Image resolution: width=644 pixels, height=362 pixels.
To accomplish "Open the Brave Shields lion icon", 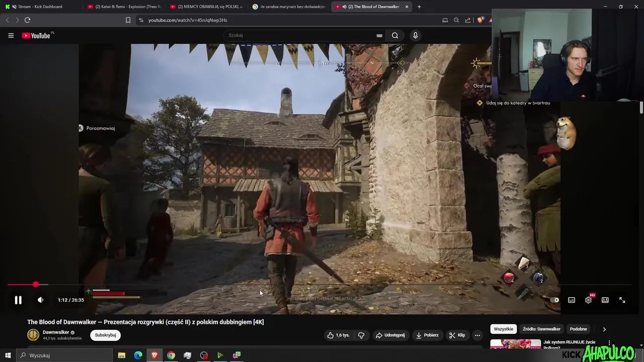I will pyautogui.click(x=480, y=20).
